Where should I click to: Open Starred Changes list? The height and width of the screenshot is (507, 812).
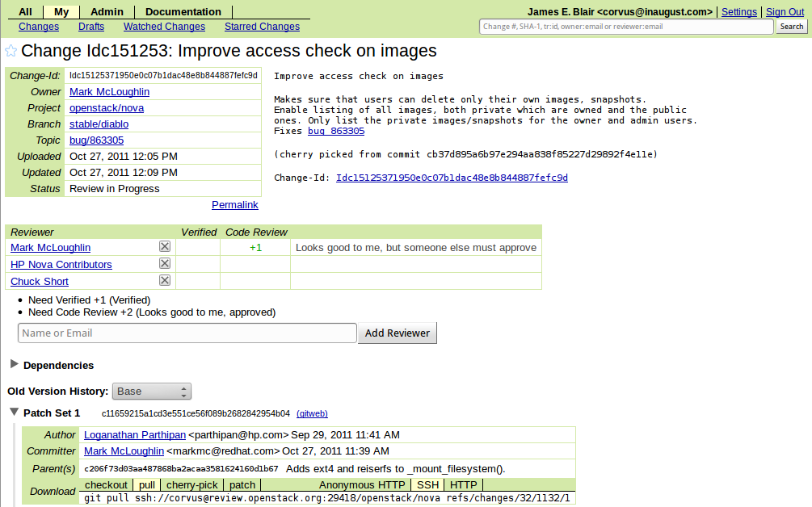click(262, 27)
